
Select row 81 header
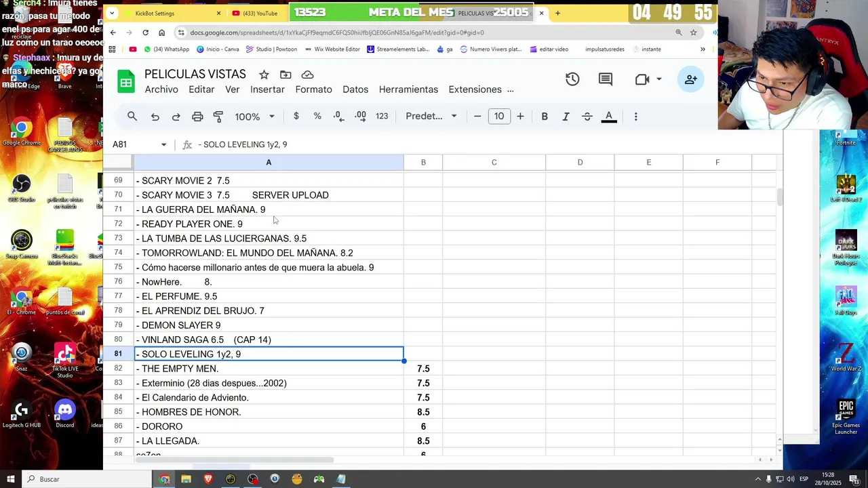(118, 354)
